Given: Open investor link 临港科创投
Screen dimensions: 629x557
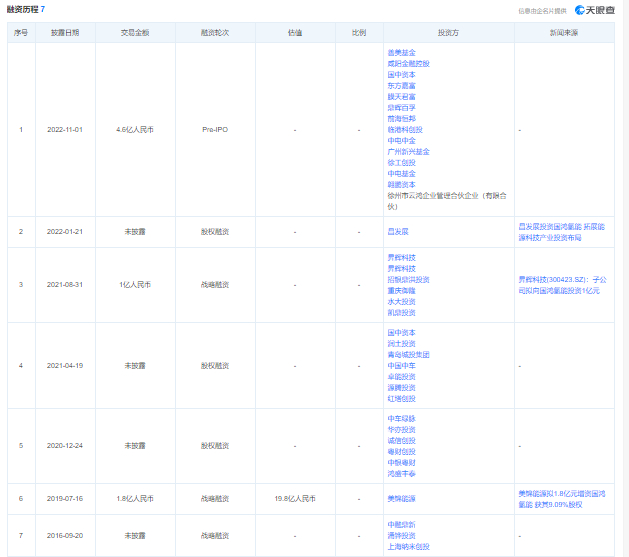Looking at the screenshot, I should pos(405,130).
